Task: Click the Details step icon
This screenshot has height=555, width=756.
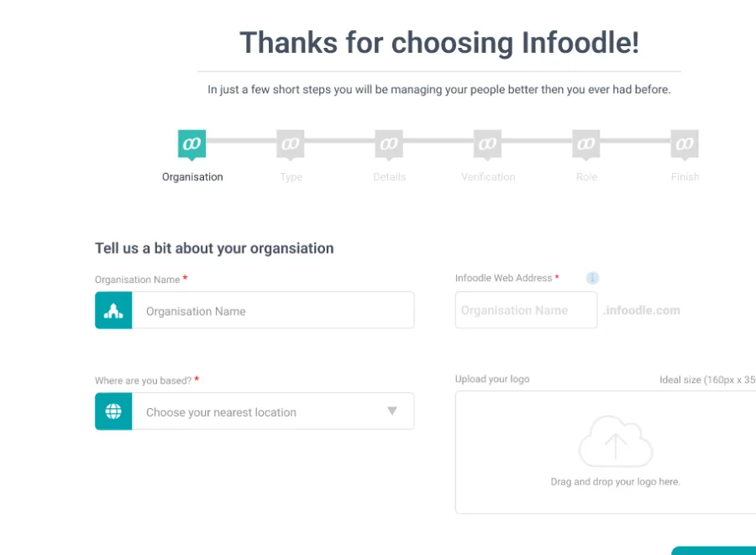Action: click(x=389, y=144)
